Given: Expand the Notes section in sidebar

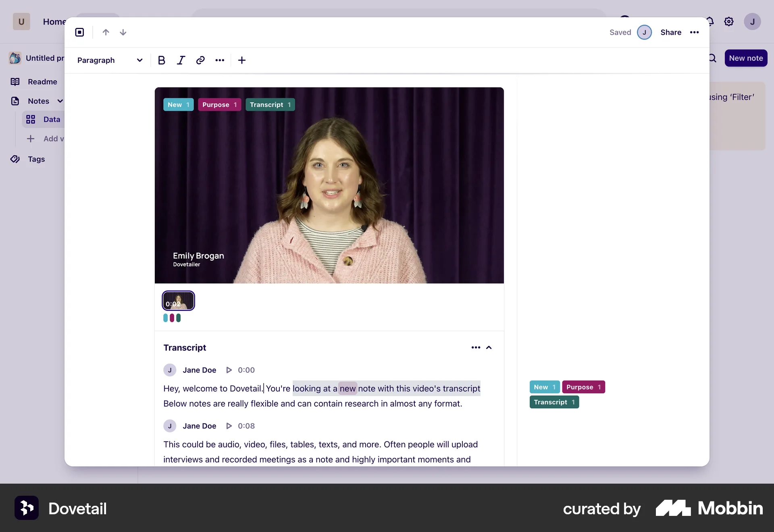Looking at the screenshot, I should coord(60,101).
